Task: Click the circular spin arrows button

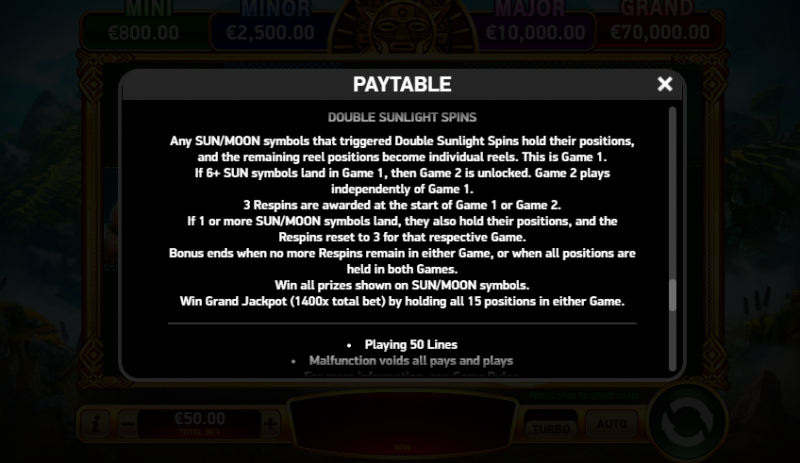Action: (687, 422)
